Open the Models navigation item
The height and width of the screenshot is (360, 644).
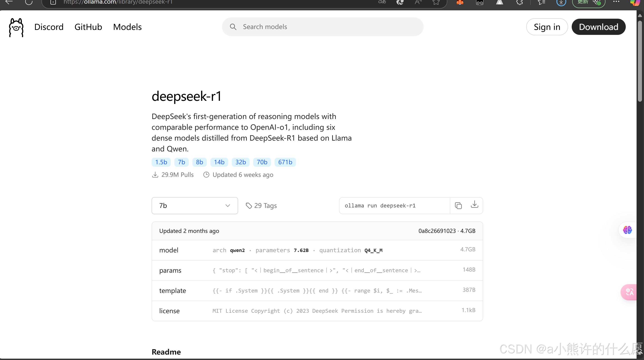click(127, 27)
